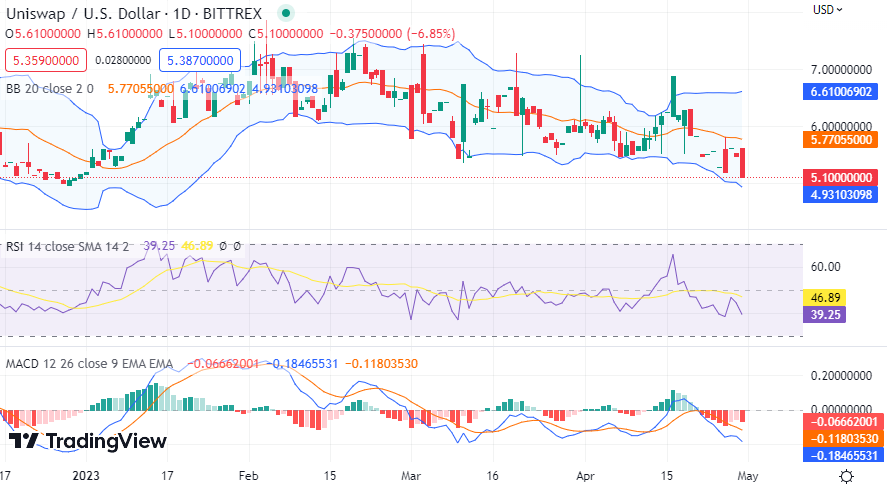Click the Mar label on time axis
Image resolution: width=887 pixels, height=489 pixels.
tap(411, 476)
